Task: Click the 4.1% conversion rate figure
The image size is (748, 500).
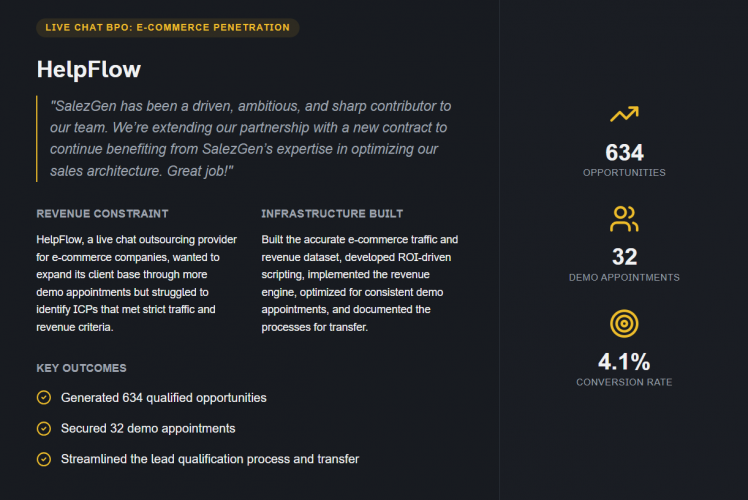Action: 624,362
